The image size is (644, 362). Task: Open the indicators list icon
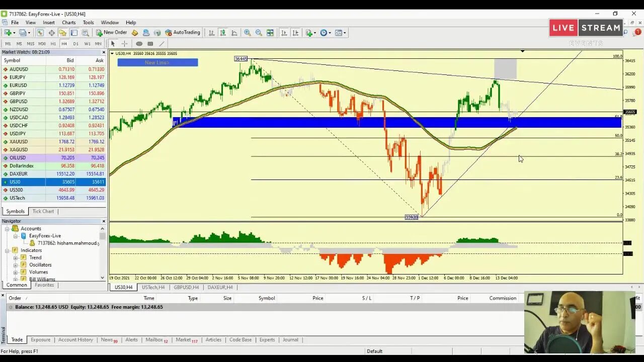click(x=309, y=33)
